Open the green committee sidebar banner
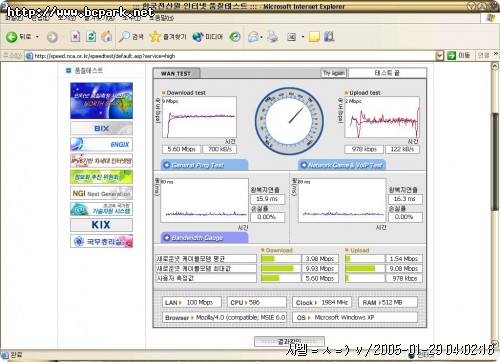Image resolution: width=500 pixels, height=362 pixels. tap(101, 177)
